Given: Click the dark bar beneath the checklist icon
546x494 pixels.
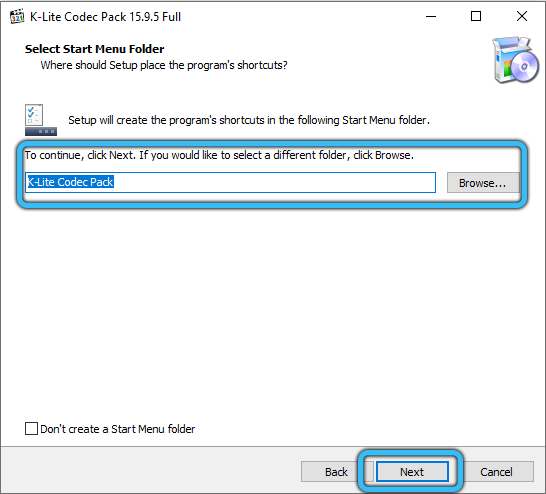Looking at the screenshot, I should click(41, 131).
